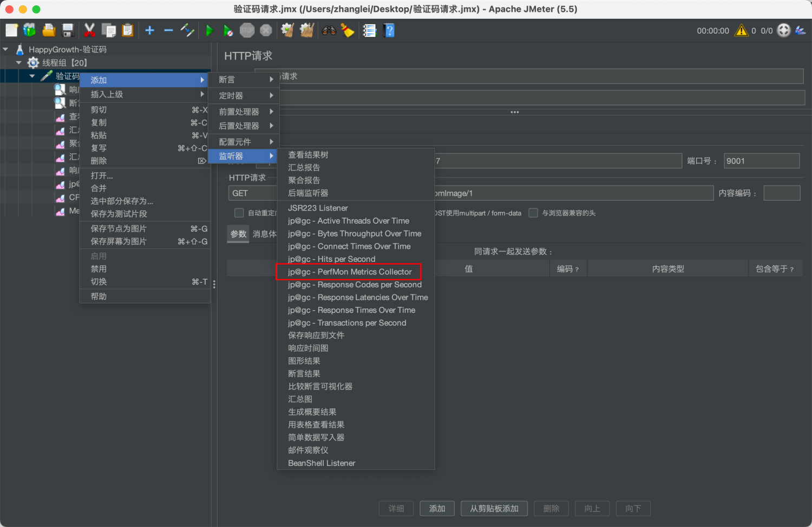Start the test with the green play icon
This screenshot has width=812, height=527.
tap(209, 30)
